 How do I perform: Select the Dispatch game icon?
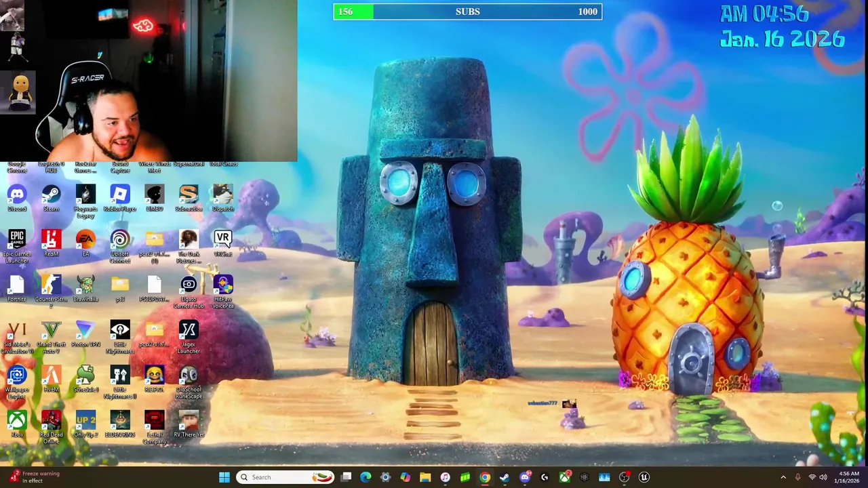223,199
